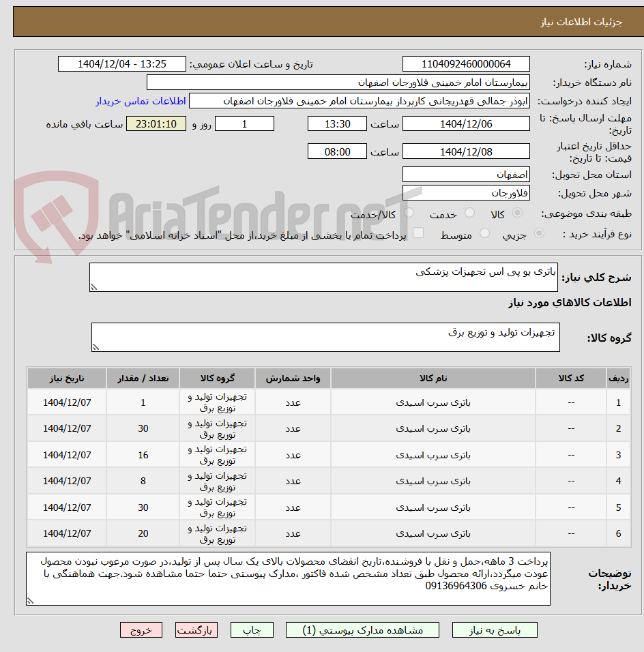
Task: Click quantity 16 in row 3
Action: click(x=143, y=455)
